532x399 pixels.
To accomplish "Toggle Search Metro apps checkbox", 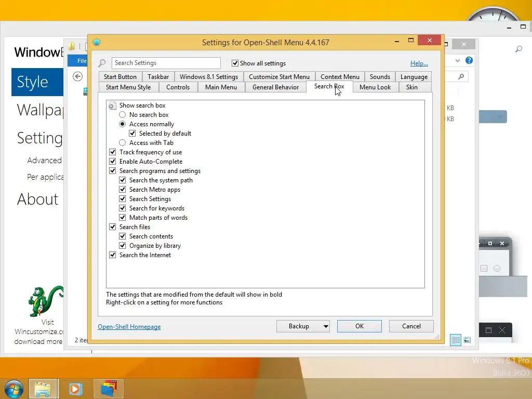I will pyautogui.click(x=123, y=189).
